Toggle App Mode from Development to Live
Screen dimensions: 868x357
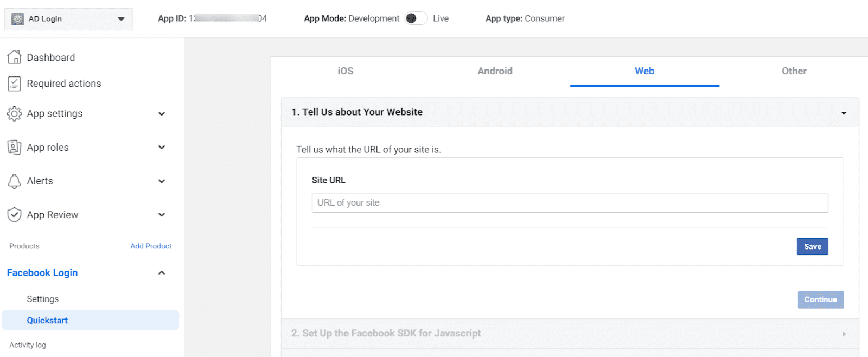click(416, 18)
